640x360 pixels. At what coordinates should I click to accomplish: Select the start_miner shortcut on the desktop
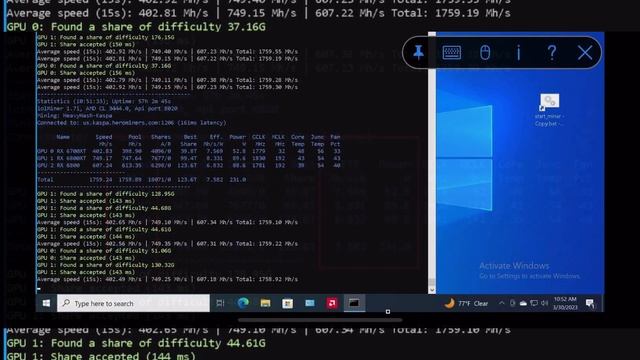pos(549,110)
